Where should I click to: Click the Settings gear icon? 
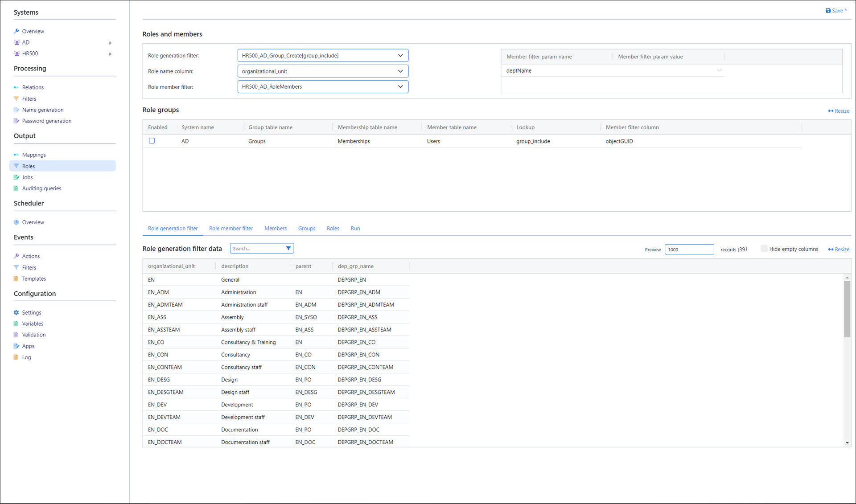[16, 313]
